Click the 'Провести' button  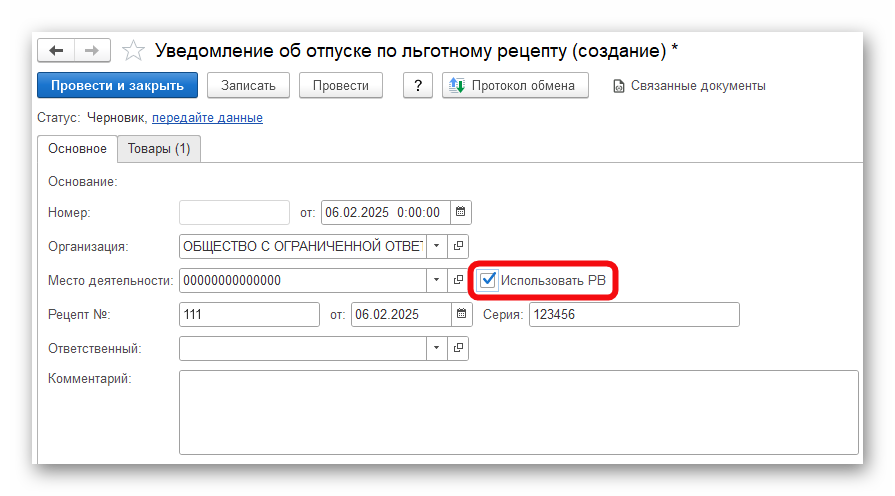pos(341,86)
